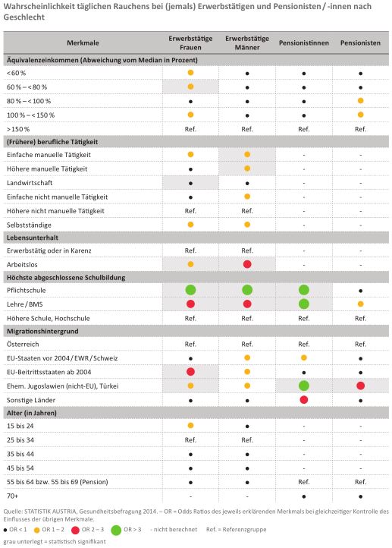This screenshot has height=548, width=392.
Task: Click the Merkmale column header
Action: 83,43
